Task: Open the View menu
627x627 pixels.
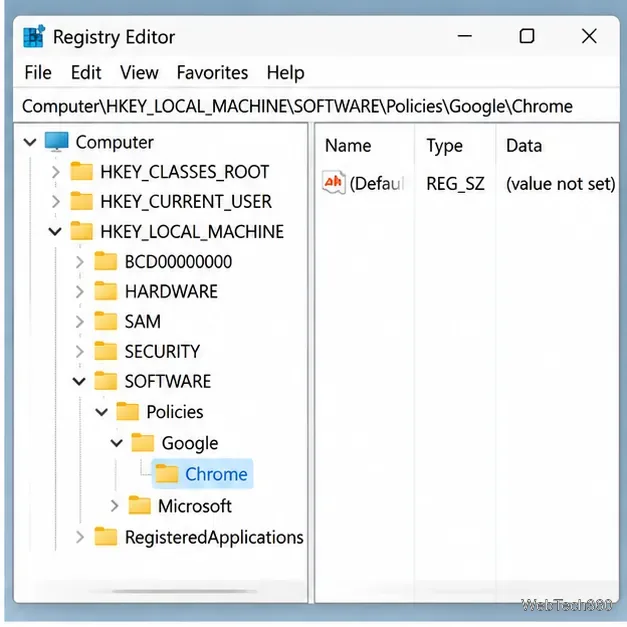Action: point(139,73)
